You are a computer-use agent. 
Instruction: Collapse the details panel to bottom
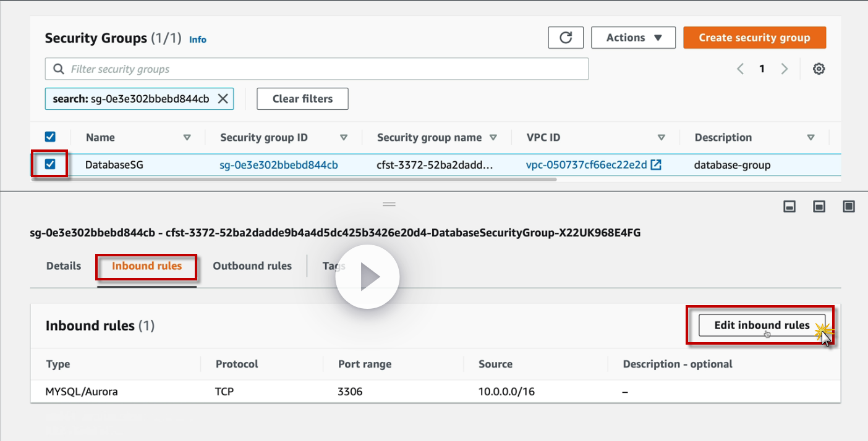click(x=789, y=206)
